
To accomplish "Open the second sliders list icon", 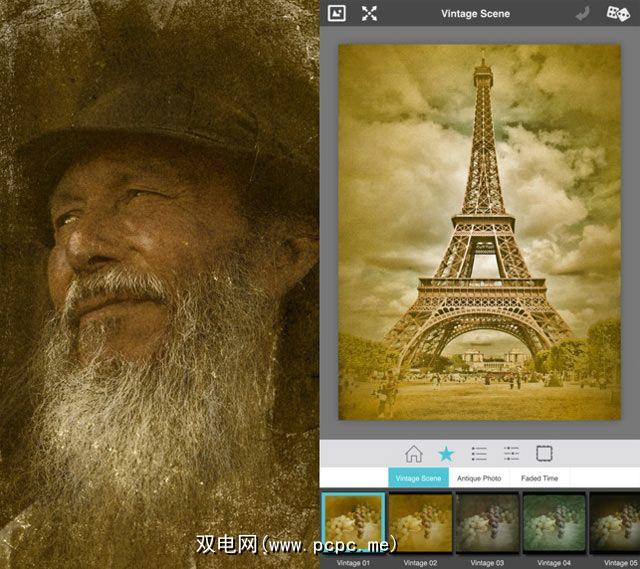I will (511, 454).
